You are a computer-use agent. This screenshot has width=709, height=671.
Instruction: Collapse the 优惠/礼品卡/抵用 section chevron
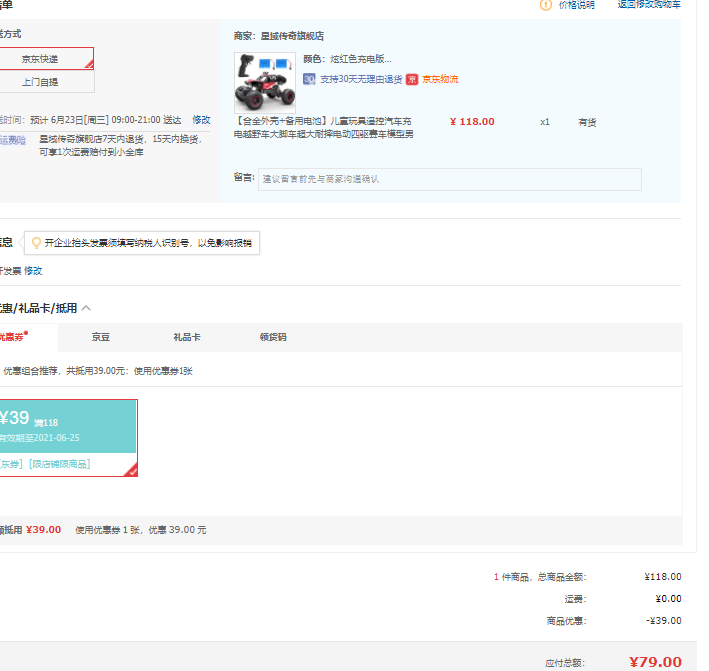coord(86,308)
